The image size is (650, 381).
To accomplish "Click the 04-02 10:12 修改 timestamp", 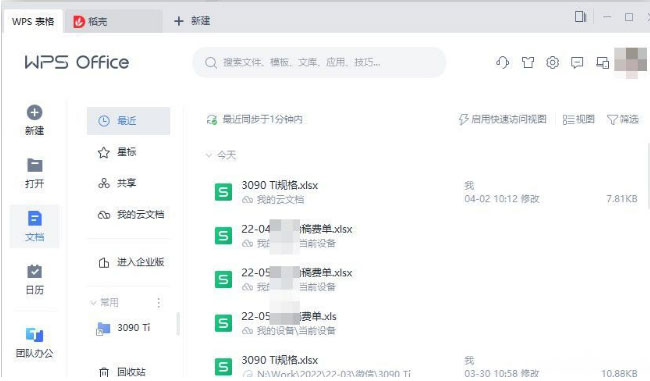I will pyautogui.click(x=502, y=199).
